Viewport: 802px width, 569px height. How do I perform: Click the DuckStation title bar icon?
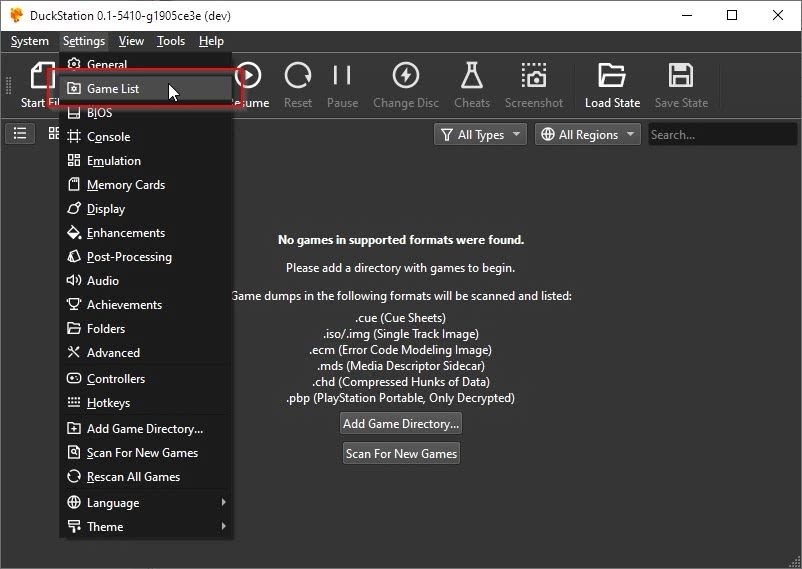[x=16, y=15]
